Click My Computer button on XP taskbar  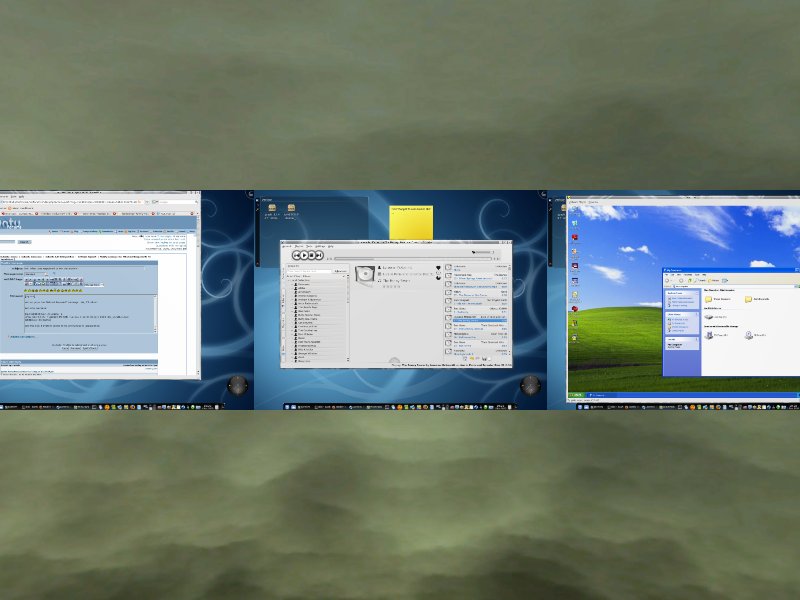(601, 395)
